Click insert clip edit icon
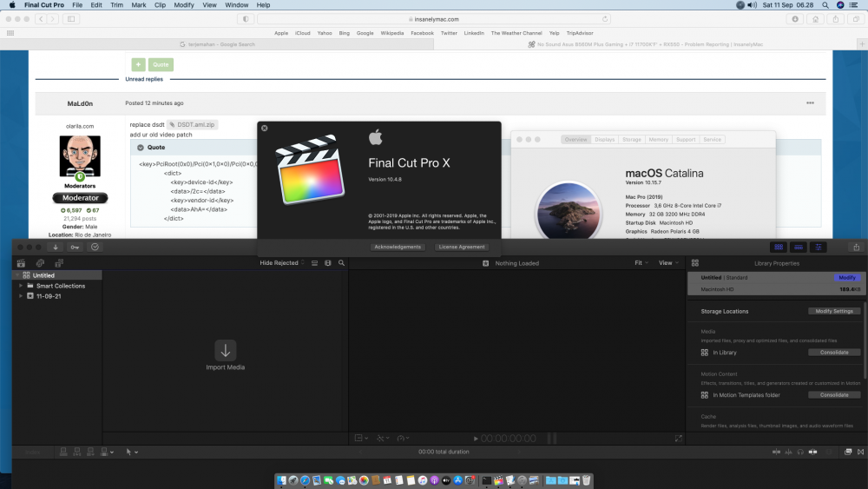Image resolution: width=868 pixels, height=489 pixels. (x=77, y=452)
